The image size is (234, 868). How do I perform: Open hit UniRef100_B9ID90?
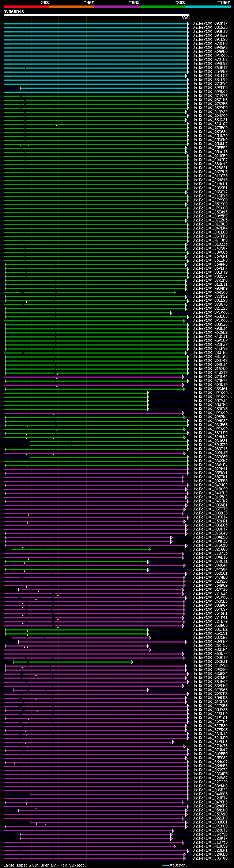tap(210, 39)
